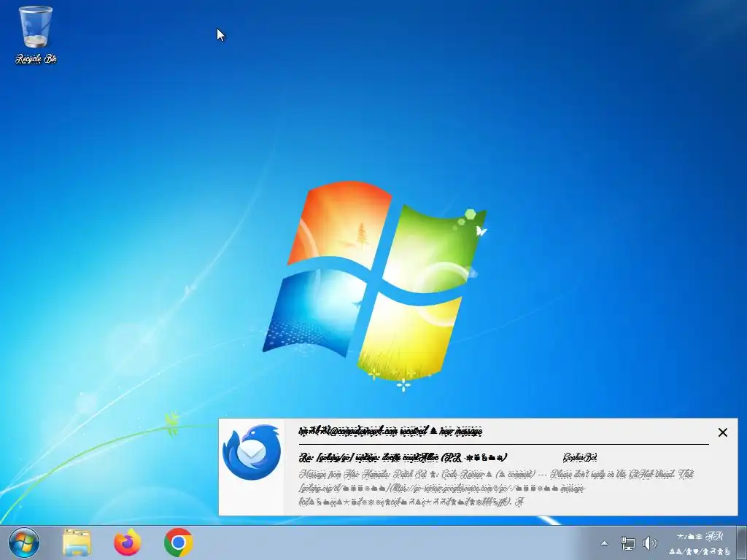Launch Google Chrome from the taskbar

[179, 542]
